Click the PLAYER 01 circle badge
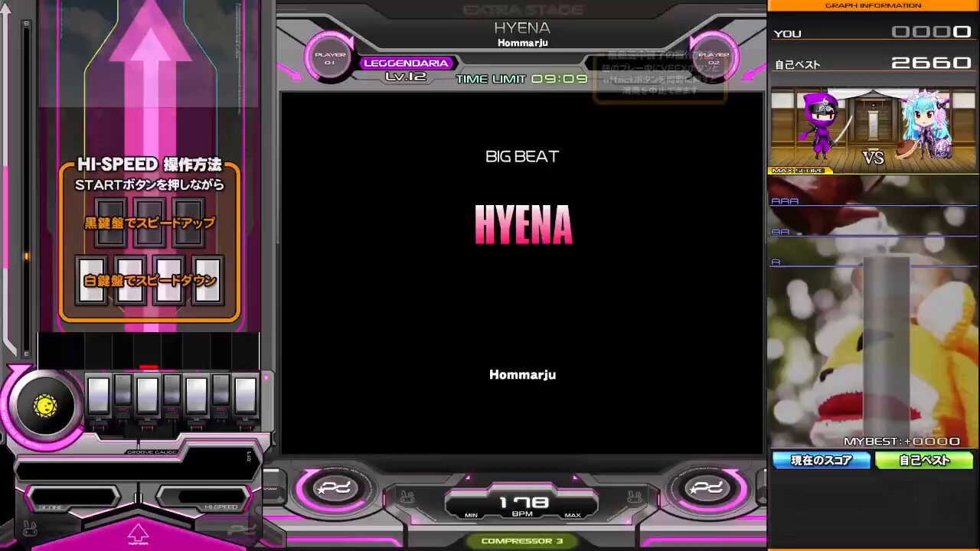Screen dimensions: 980x551 click(330, 58)
